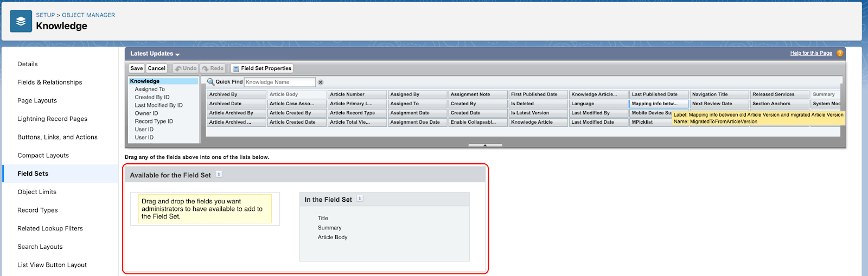
Task: Open Compact Layouts
Action: click(43, 156)
